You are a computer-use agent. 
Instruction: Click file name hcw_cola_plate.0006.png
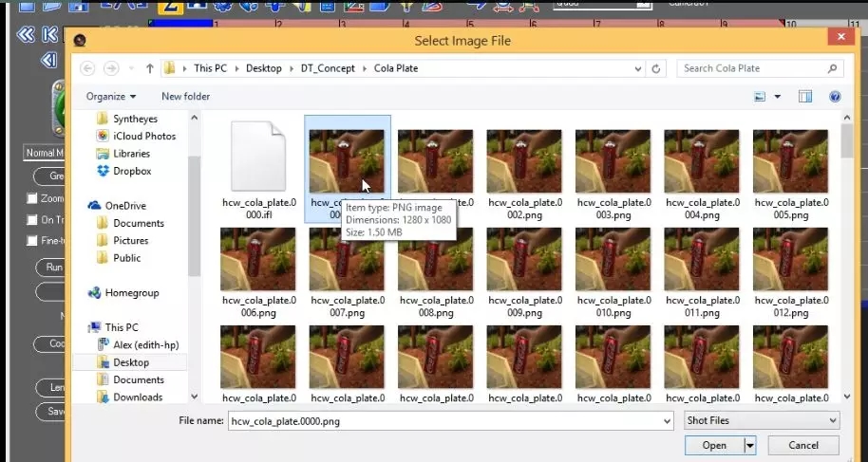click(x=259, y=306)
